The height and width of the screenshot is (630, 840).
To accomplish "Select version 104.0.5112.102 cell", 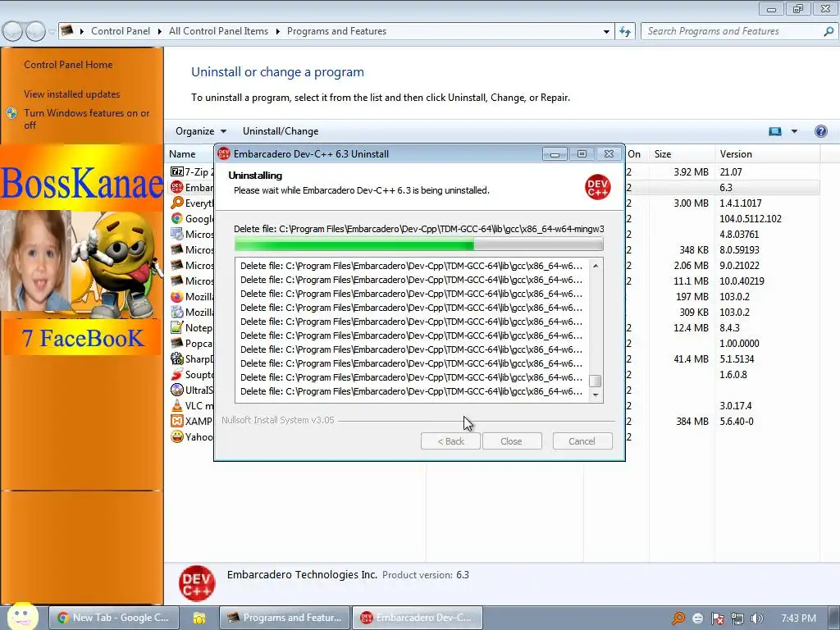I will coord(751,218).
